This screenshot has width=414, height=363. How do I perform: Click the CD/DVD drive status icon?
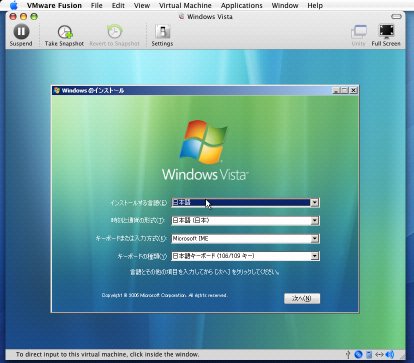coord(358,354)
